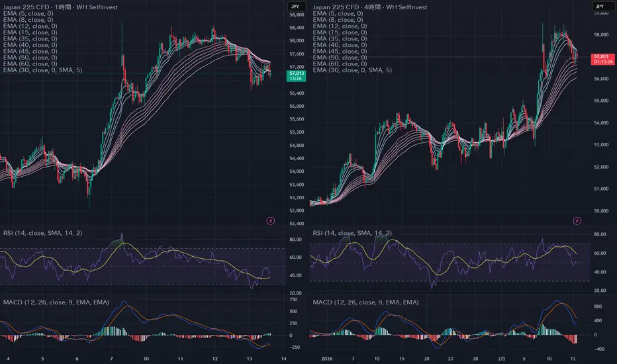
Task: Click the RSI indicator label on the right chart
Action: coord(352,233)
